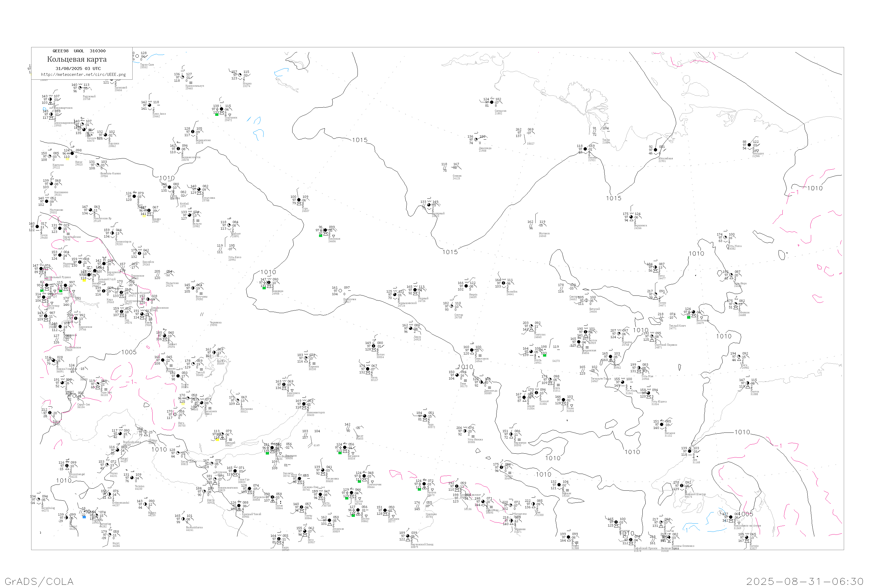
Task: Open the meteocenter.net UEEE.png URL text
Action: [x=83, y=75]
